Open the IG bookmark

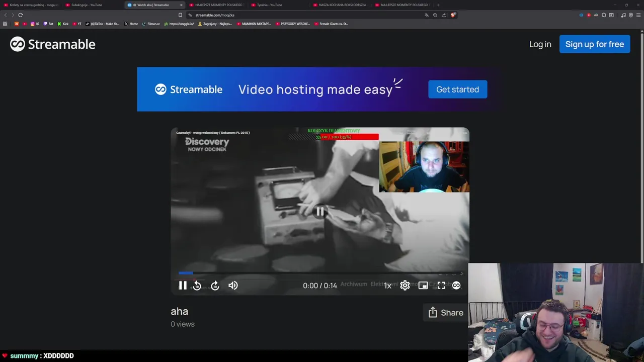coord(35,24)
